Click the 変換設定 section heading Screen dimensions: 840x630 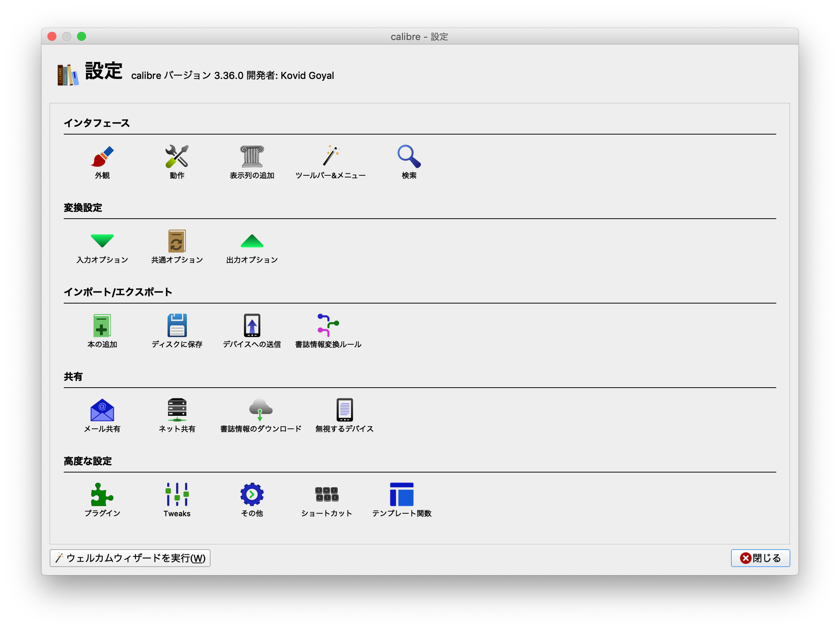tap(83, 208)
